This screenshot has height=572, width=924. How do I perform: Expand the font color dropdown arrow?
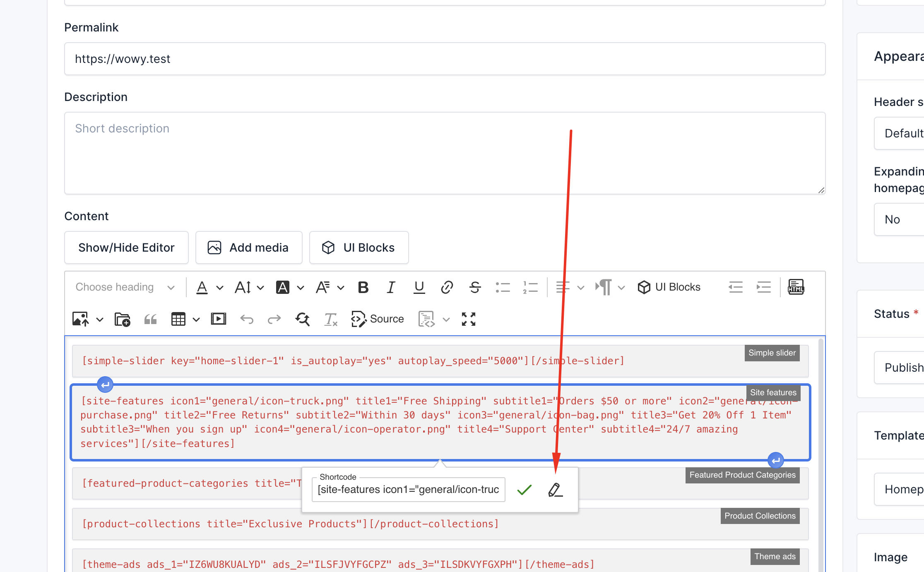click(220, 288)
